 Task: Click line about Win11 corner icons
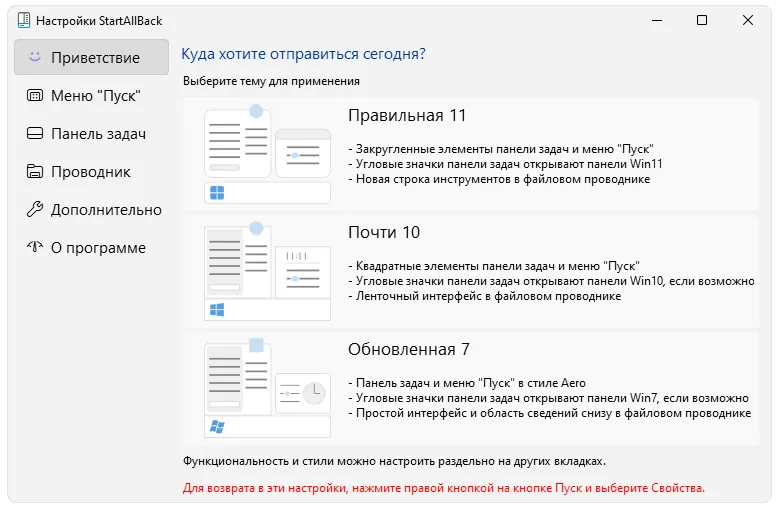(505, 164)
